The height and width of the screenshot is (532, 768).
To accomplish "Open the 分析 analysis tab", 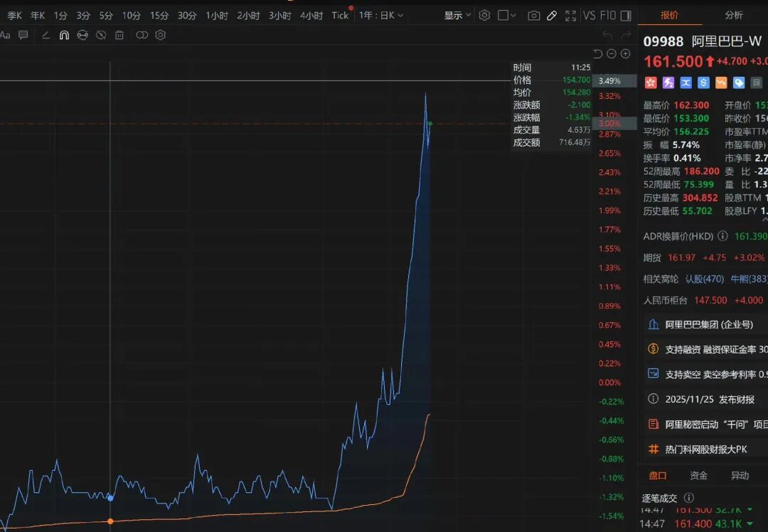I will pyautogui.click(x=734, y=15).
